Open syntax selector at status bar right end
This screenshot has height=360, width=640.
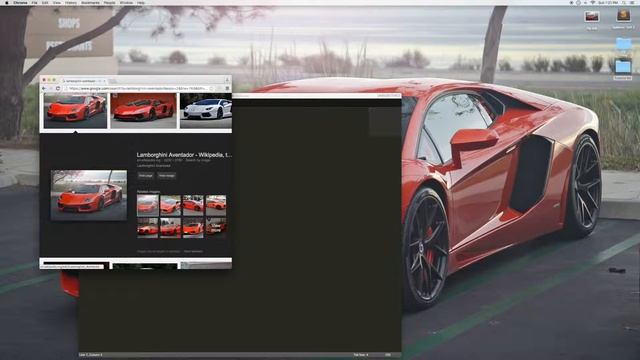point(388,355)
